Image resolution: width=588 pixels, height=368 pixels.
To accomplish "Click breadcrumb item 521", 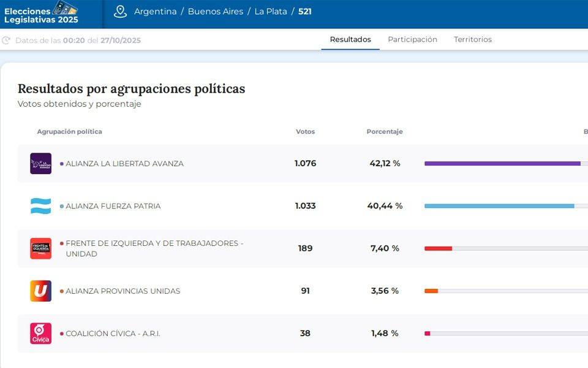I will pos(304,12).
